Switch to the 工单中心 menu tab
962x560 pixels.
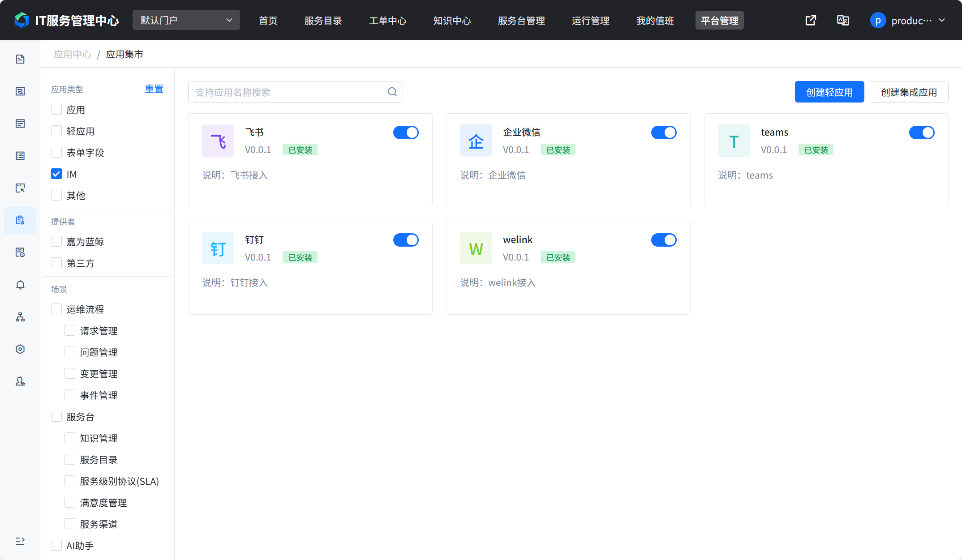click(388, 21)
